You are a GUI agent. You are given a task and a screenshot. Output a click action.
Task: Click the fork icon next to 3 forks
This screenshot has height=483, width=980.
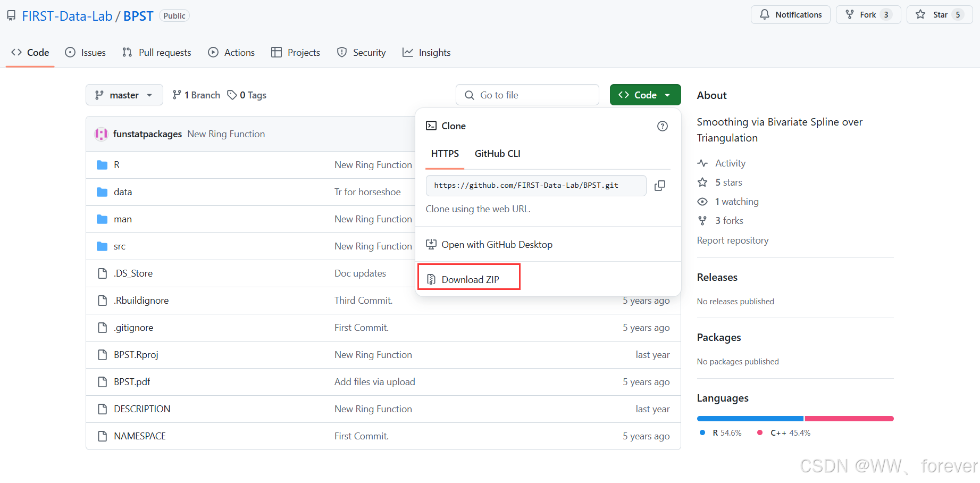[x=702, y=221]
